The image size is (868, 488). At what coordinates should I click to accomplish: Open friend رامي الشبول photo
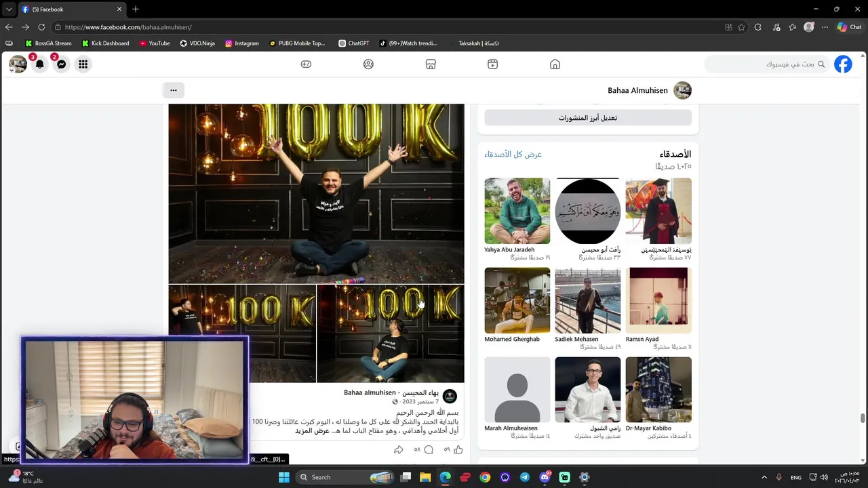point(588,390)
